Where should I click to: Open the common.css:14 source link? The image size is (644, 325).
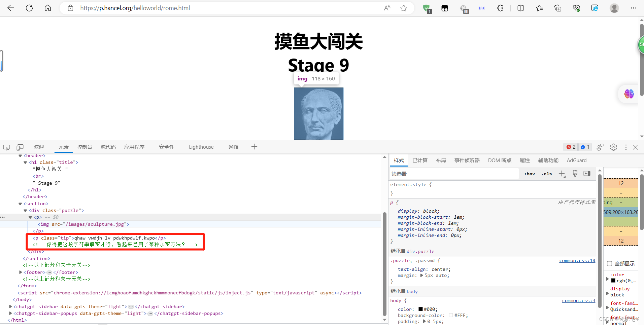pyautogui.click(x=577, y=261)
